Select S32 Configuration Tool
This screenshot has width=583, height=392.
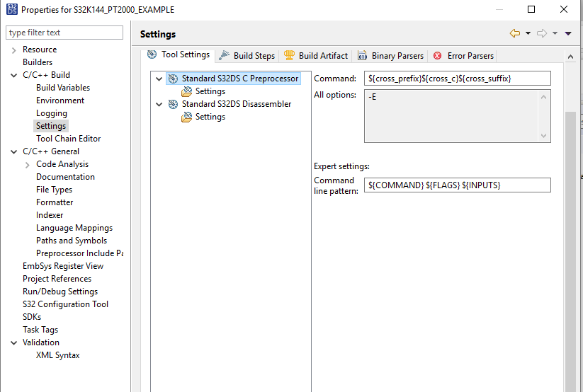coord(65,304)
